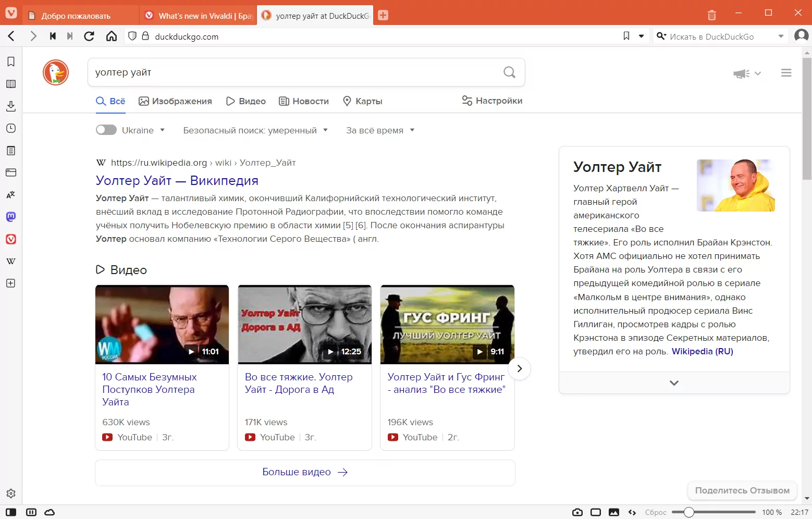The width and height of the screenshot is (812, 519).
Task: Open the Vivaldi web panel
Action: [11, 239]
